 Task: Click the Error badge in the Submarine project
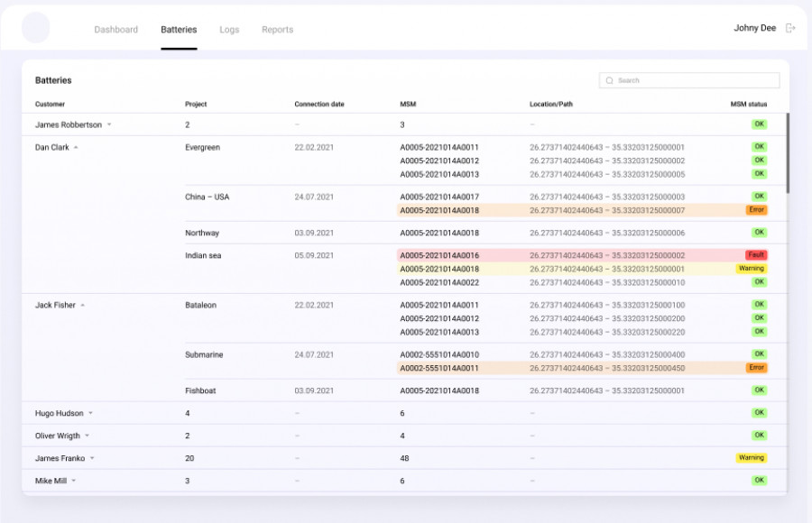(756, 368)
